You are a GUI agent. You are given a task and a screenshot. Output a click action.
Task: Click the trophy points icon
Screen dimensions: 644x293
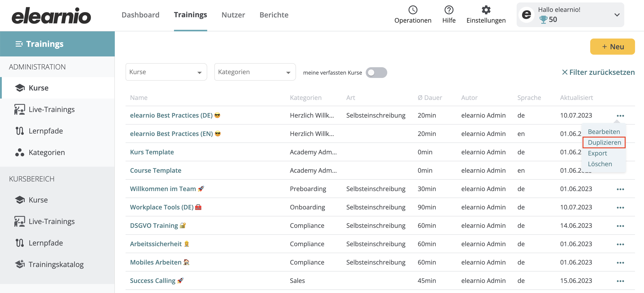[543, 19]
